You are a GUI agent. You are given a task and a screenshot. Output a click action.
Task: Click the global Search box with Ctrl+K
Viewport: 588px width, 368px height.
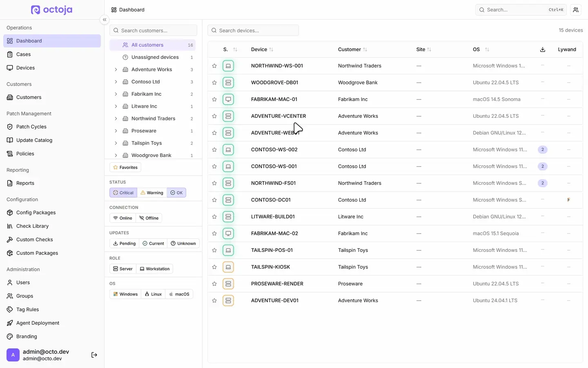[521, 10]
